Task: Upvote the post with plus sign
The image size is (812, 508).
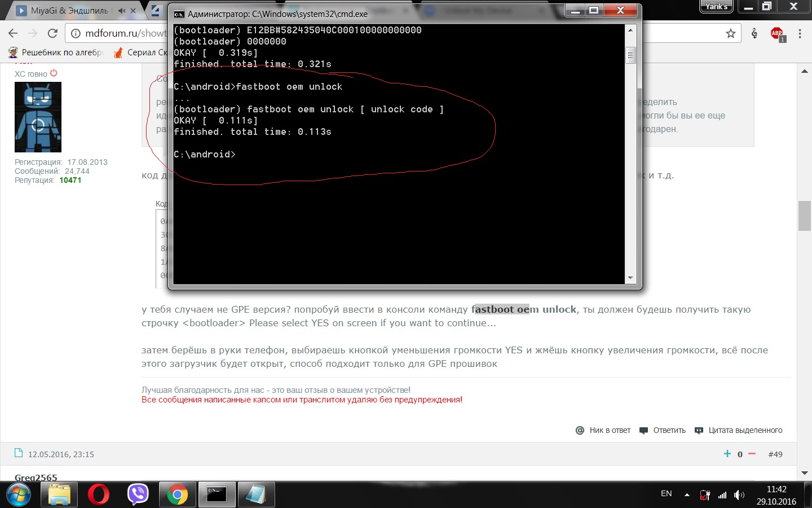Action: 727,454
